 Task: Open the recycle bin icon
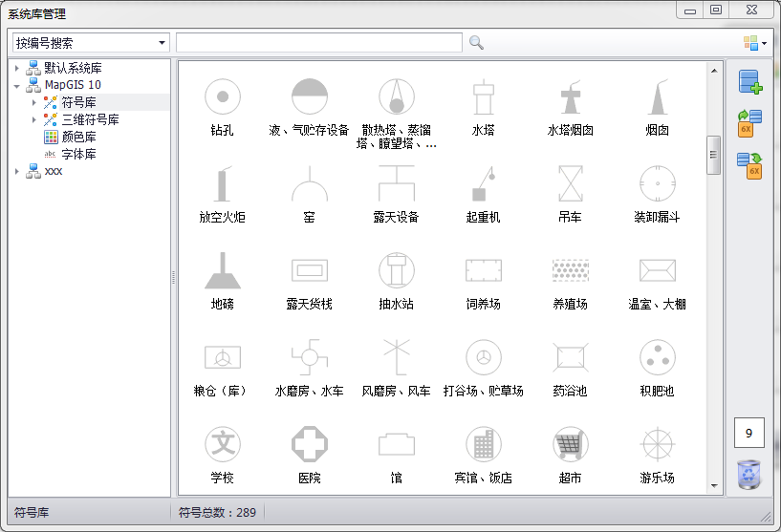pyautogui.click(x=749, y=474)
